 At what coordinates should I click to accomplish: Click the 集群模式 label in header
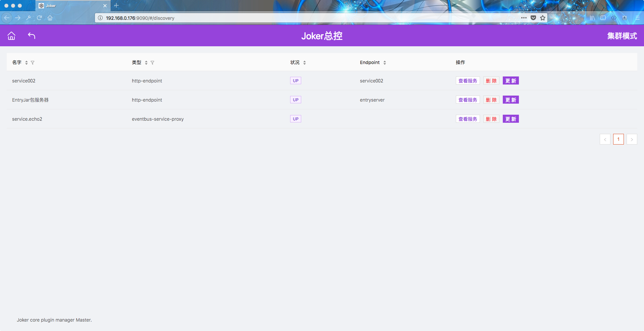[622, 36]
